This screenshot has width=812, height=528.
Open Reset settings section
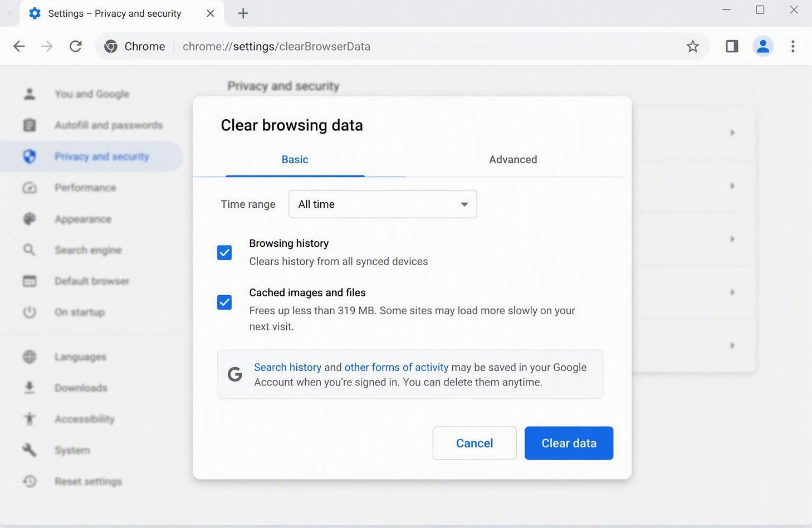coord(88,481)
